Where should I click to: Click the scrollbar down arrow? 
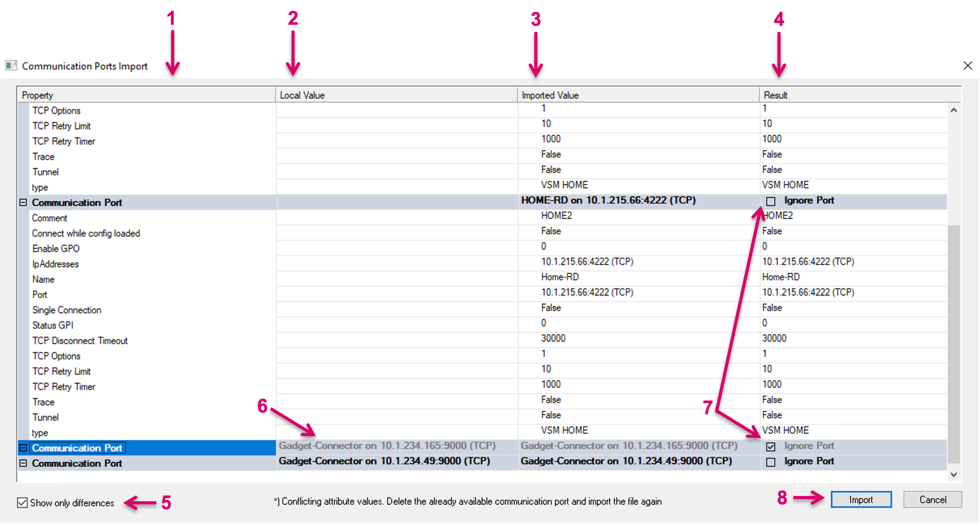click(x=953, y=474)
